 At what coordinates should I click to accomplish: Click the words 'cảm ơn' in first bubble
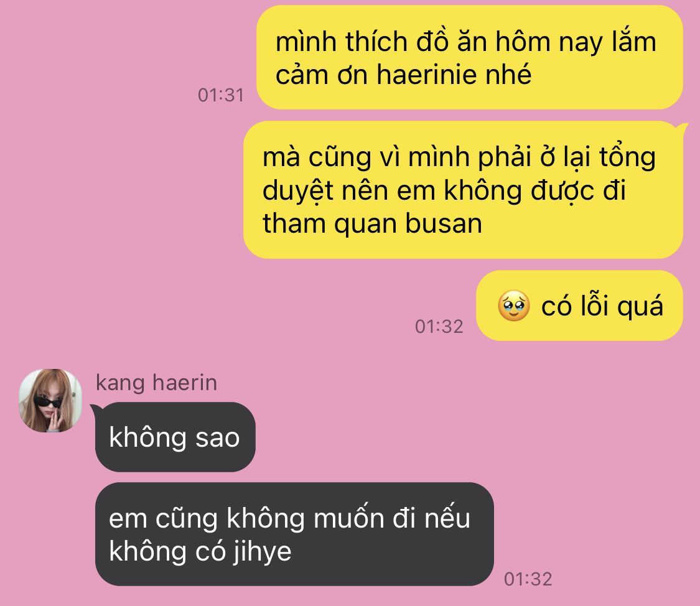coord(321,74)
